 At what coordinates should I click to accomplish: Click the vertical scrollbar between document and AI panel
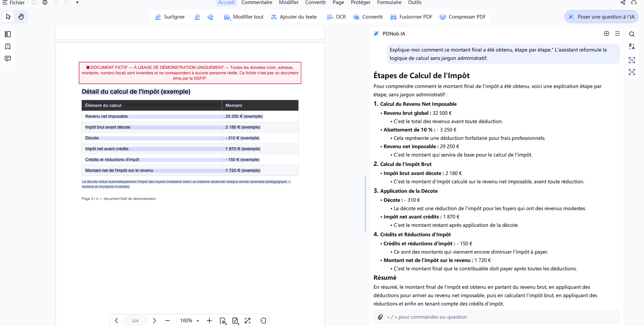tap(365, 203)
